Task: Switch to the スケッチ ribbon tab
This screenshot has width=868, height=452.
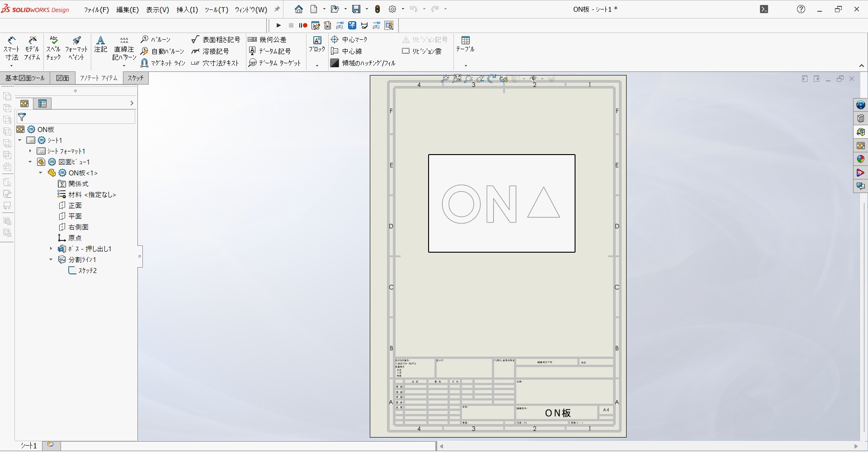Action: (136, 78)
